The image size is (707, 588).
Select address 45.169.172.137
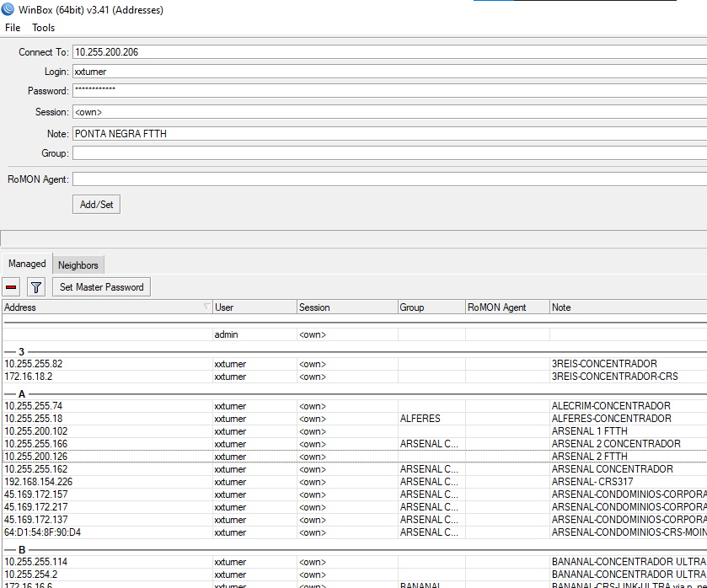point(36,520)
